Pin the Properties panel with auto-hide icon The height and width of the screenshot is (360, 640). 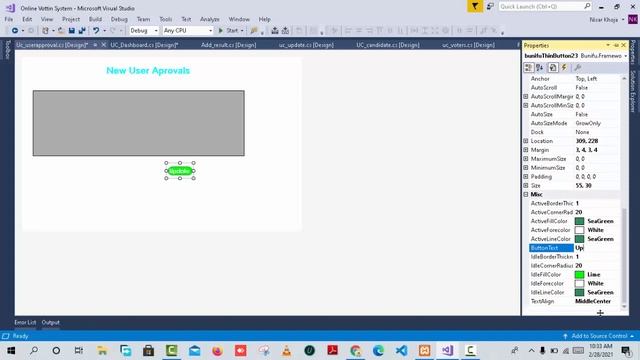point(616,45)
